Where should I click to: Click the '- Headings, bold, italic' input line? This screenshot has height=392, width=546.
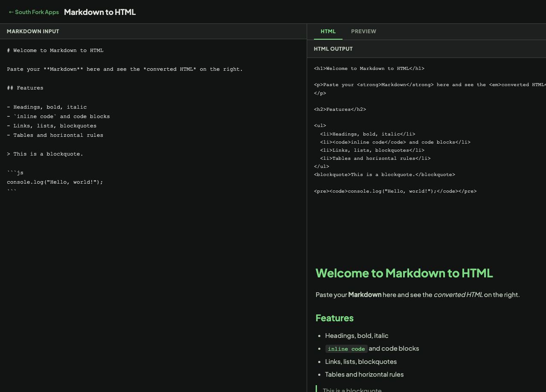[47, 107]
